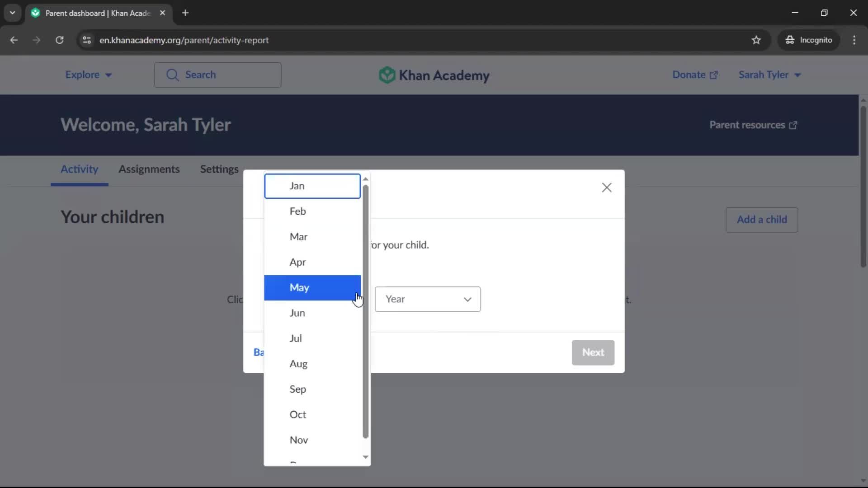This screenshot has width=868, height=488.
Task: Close the add child dialog
Action: 607,188
